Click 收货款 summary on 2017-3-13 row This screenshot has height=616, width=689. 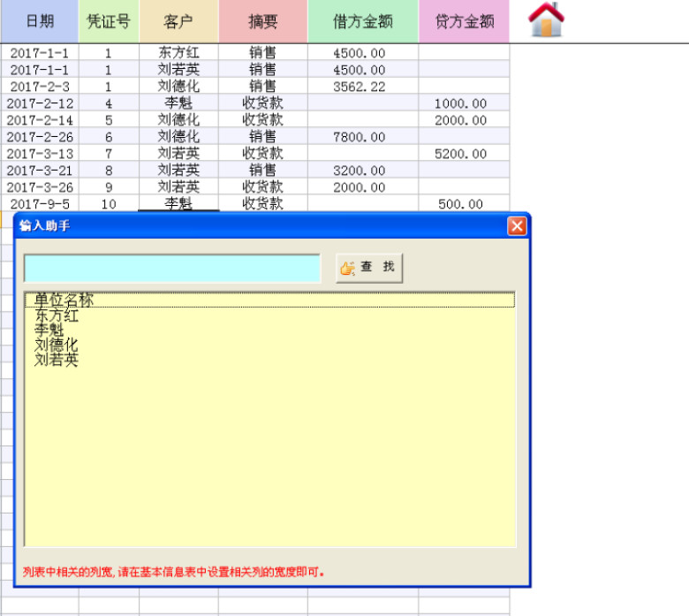262,154
